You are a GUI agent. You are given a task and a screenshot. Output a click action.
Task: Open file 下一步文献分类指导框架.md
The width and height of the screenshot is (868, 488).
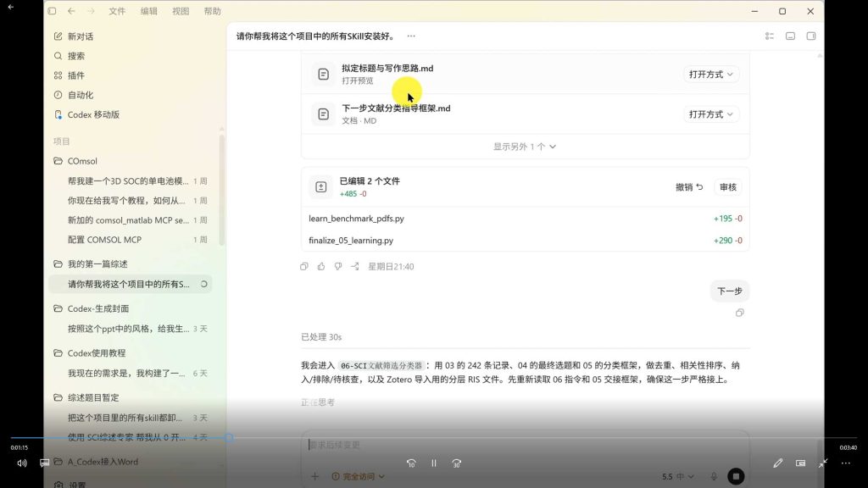tap(396, 108)
